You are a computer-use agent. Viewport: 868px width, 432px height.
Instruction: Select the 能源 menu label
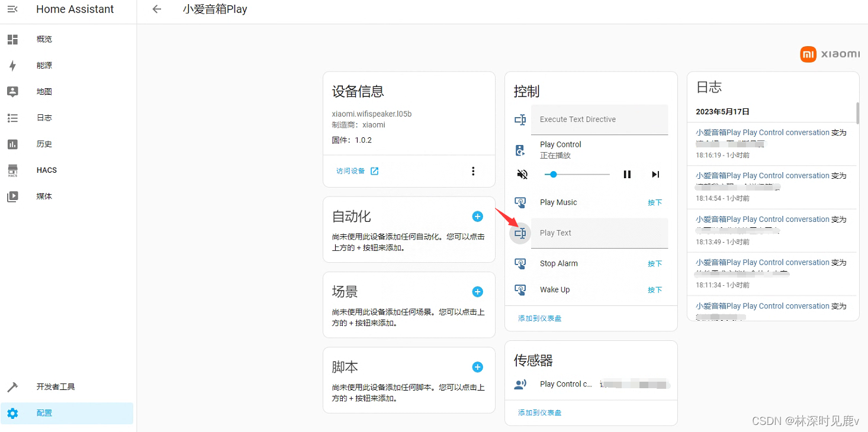pyautogui.click(x=44, y=65)
